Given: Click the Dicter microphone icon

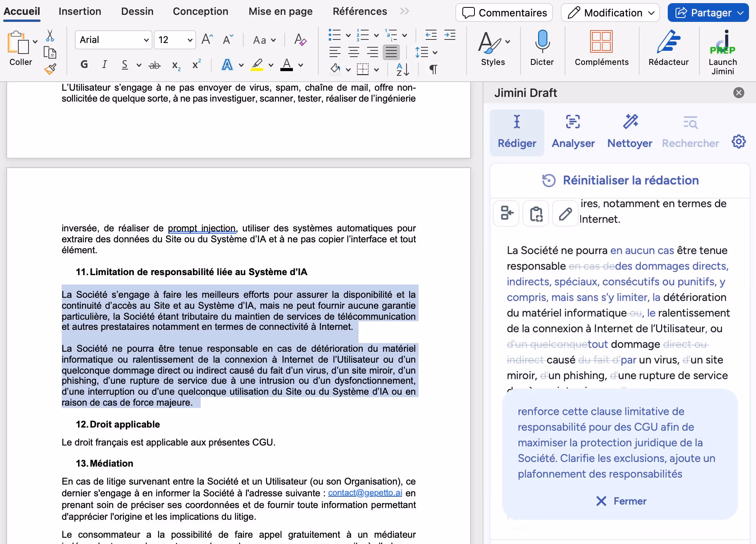Looking at the screenshot, I should click(x=542, y=41).
